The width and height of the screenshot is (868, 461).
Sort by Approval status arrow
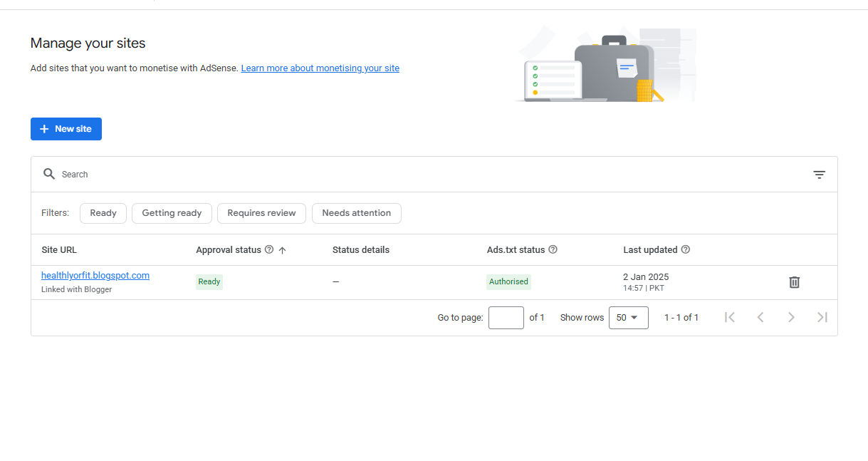coord(282,250)
